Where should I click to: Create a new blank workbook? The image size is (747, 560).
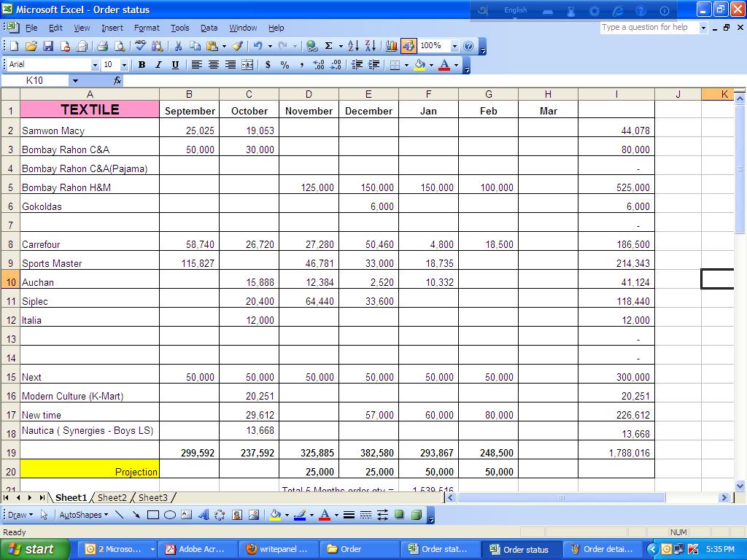(x=14, y=46)
